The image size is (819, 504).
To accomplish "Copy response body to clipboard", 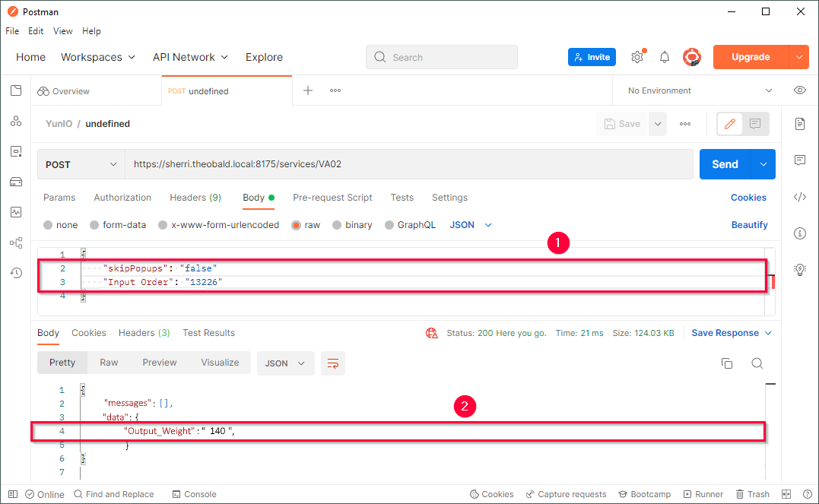I will 726,363.
